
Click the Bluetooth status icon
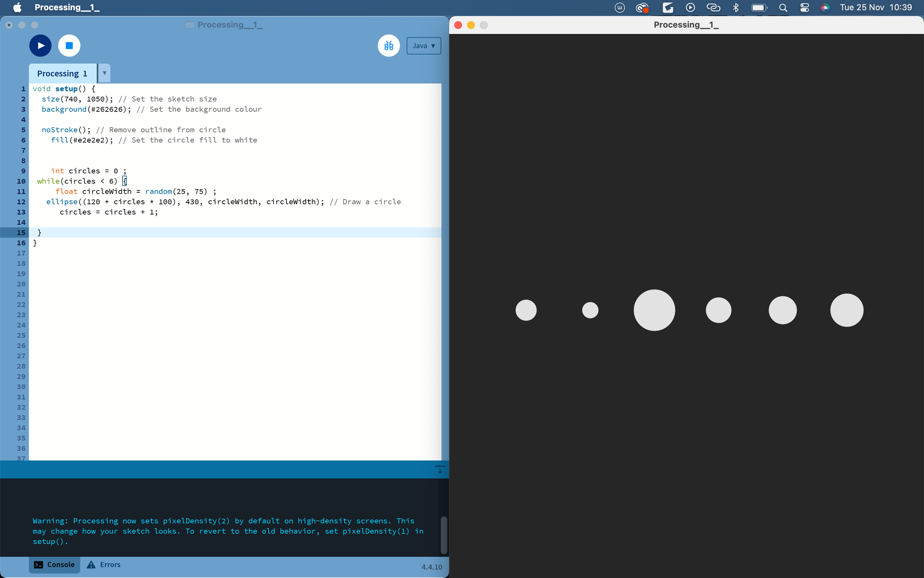tap(736, 7)
